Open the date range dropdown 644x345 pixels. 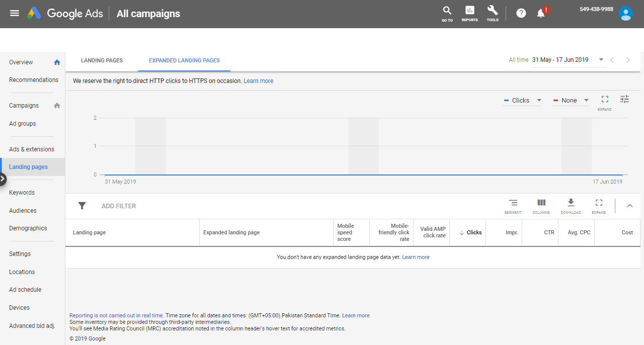[x=568, y=60]
